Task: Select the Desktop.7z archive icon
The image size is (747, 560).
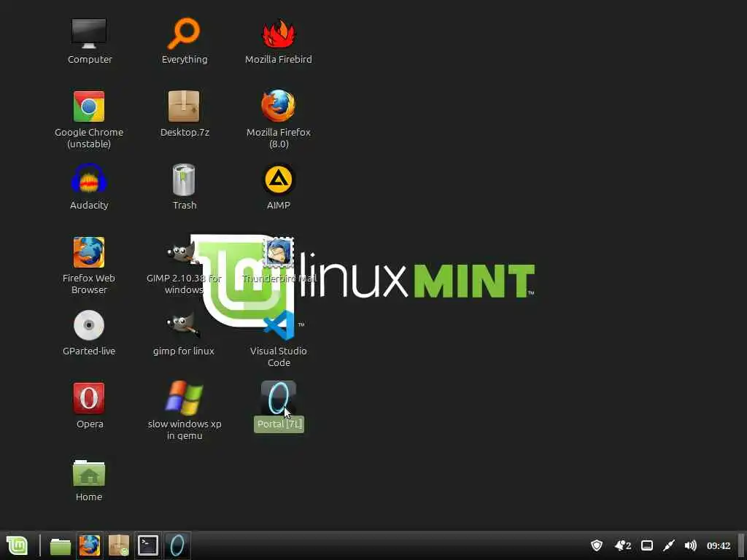Action: coord(184,106)
